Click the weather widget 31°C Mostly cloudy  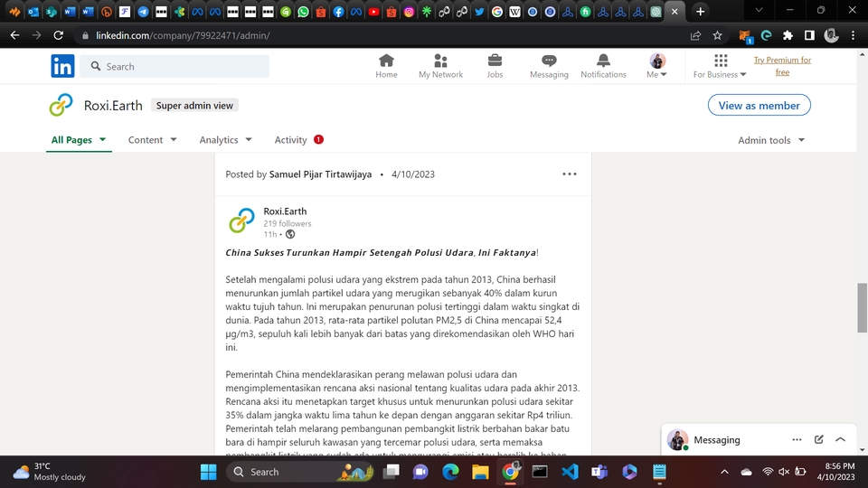pyautogui.click(x=50, y=472)
